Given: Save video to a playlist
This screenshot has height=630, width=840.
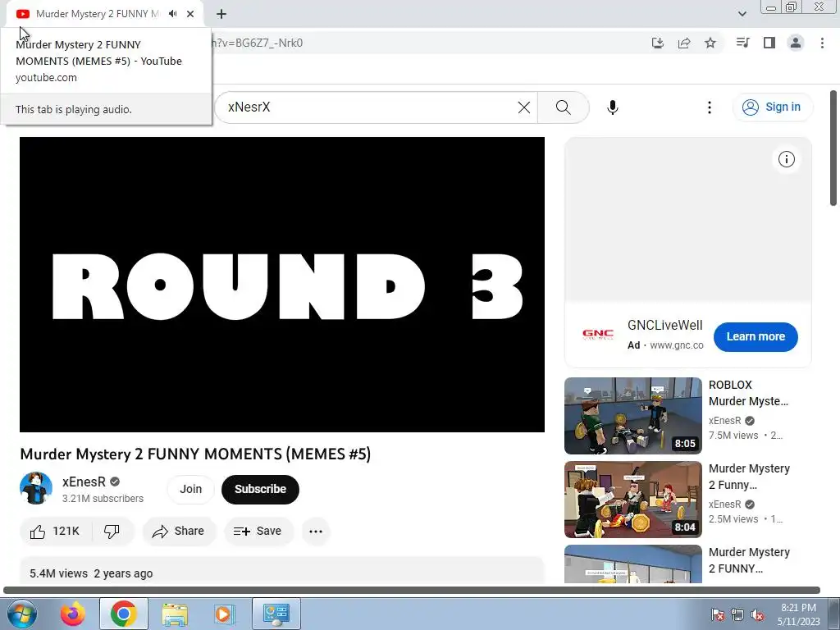Looking at the screenshot, I should pyautogui.click(x=258, y=532).
